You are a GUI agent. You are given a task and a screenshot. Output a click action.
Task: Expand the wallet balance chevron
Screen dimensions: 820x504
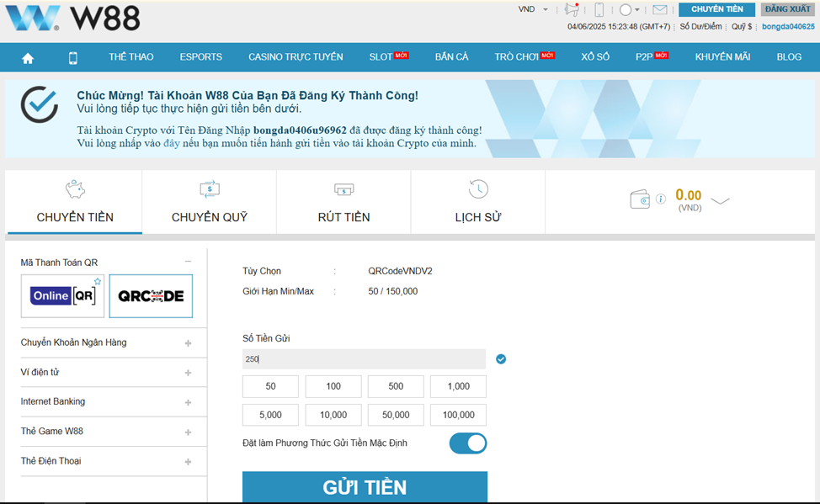[720, 201]
